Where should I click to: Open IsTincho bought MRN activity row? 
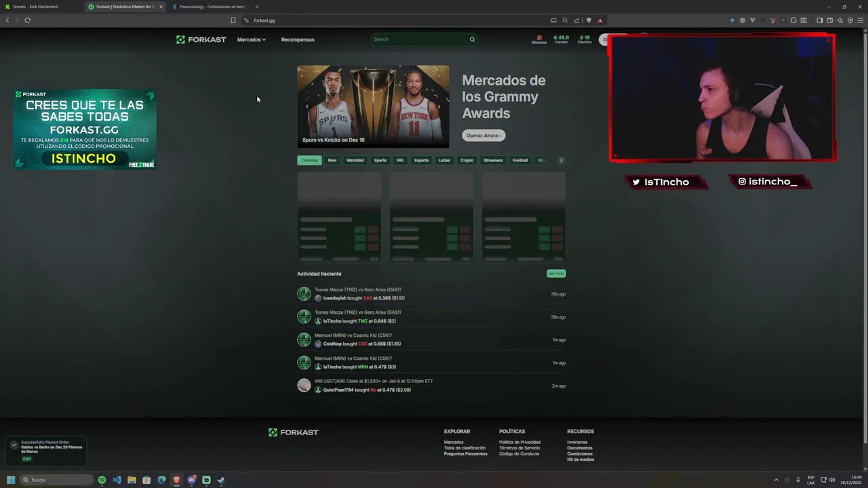431,363
